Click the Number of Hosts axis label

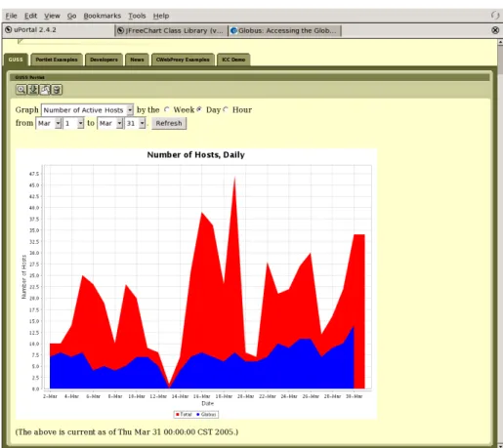pos(23,276)
